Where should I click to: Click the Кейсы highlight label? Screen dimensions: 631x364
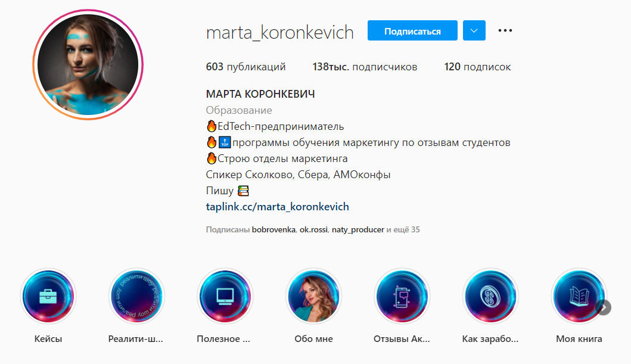click(x=48, y=338)
